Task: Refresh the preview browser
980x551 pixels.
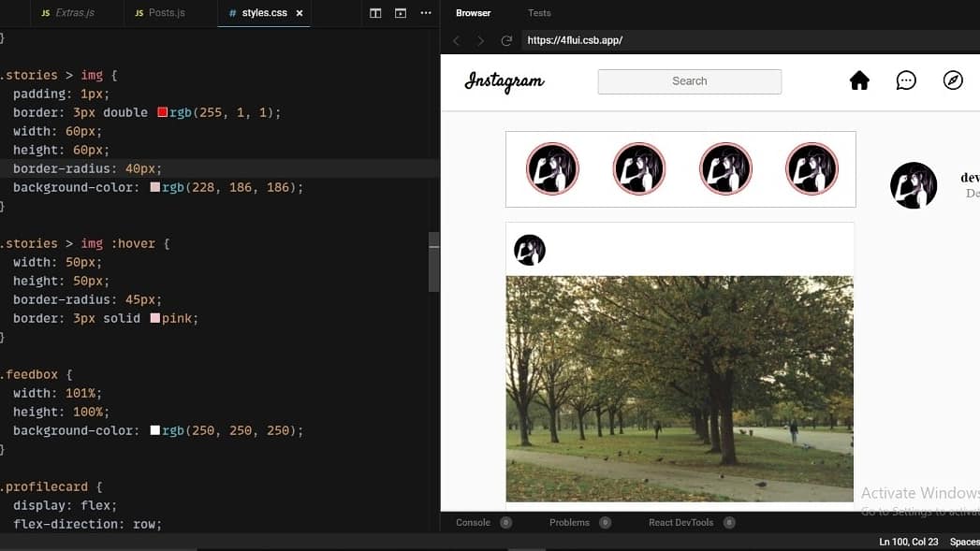Action: tap(506, 40)
